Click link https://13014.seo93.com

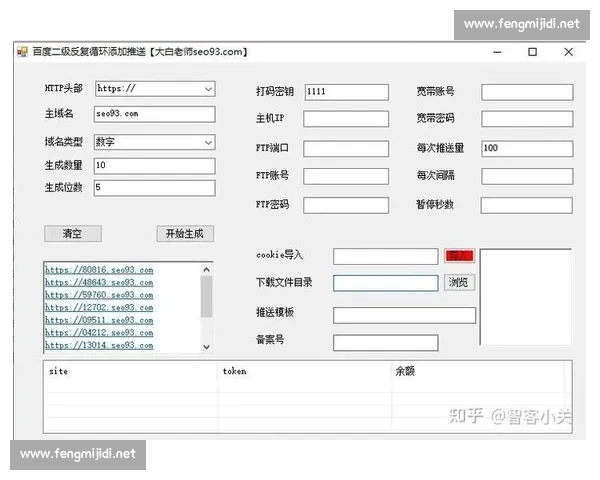pyautogui.click(x=99, y=345)
